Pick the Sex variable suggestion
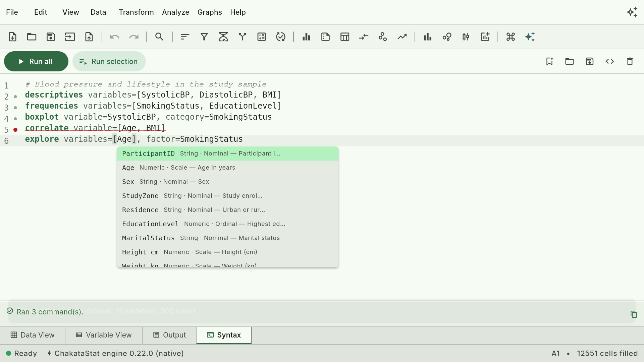 (x=228, y=182)
